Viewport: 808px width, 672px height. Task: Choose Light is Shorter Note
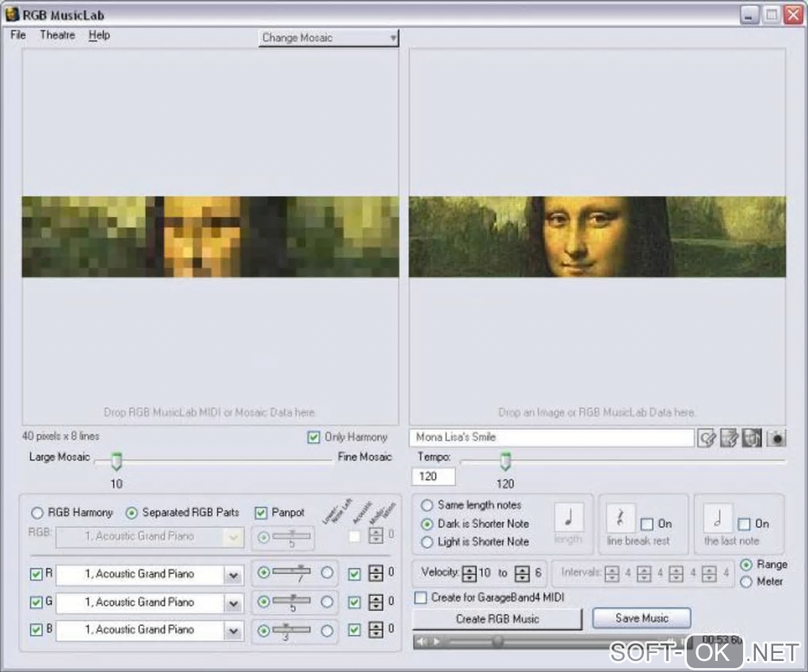[427, 542]
